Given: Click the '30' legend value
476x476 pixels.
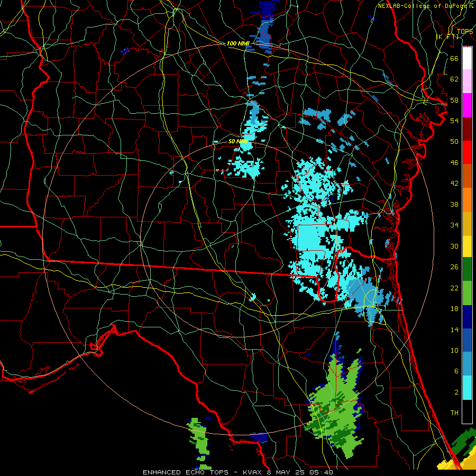Looking at the screenshot, I should [x=454, y=246].
